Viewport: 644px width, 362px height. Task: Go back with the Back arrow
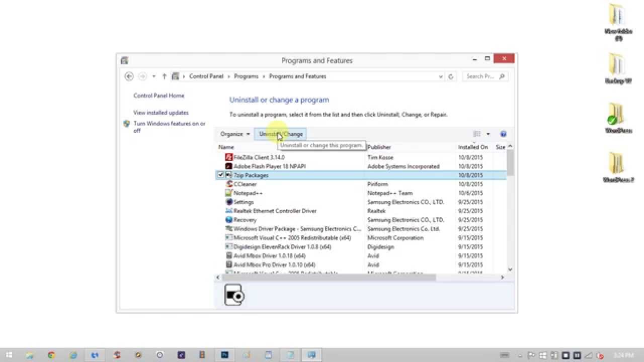[x=129, y=76]
